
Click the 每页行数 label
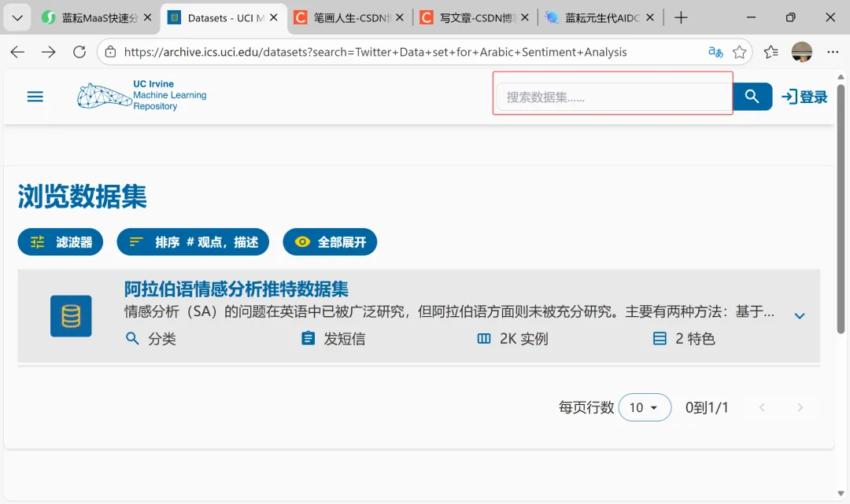pyautogui.click(x=586, y=407)
